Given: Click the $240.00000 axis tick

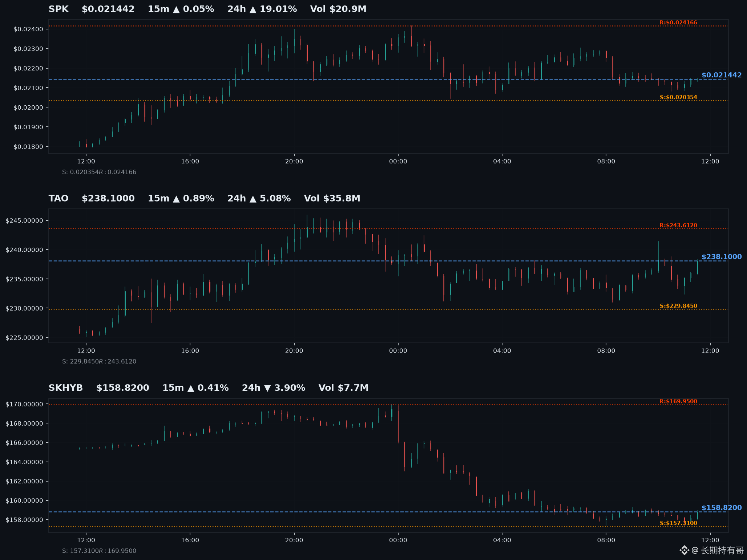Looking at the screenshot, I should 24,250.
